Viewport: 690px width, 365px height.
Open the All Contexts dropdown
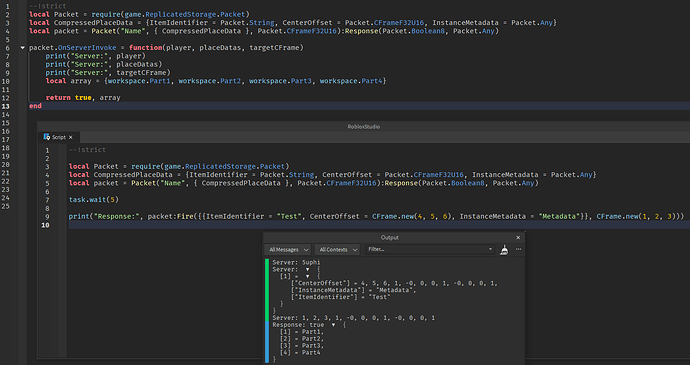[338, 249]
